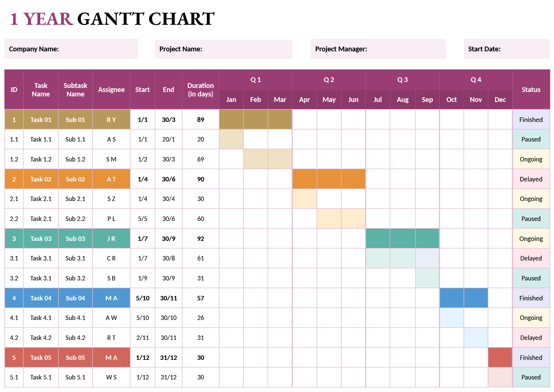554x392 pixels.
Task: Click the Duration (in days) column header
Action: point(200,90)
